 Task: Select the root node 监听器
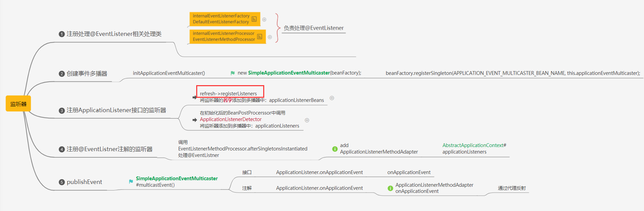click(x=18, y=104)
